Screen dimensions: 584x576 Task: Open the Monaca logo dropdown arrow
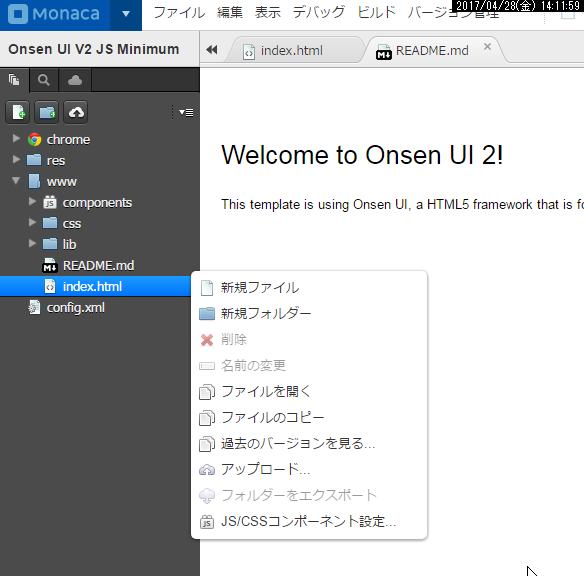coord(126,15)
